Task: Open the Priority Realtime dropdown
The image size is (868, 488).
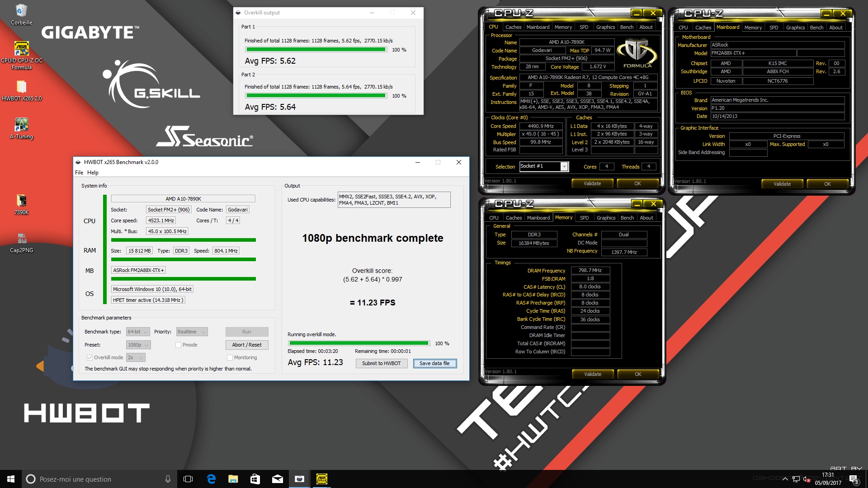Action: point(192,332)
